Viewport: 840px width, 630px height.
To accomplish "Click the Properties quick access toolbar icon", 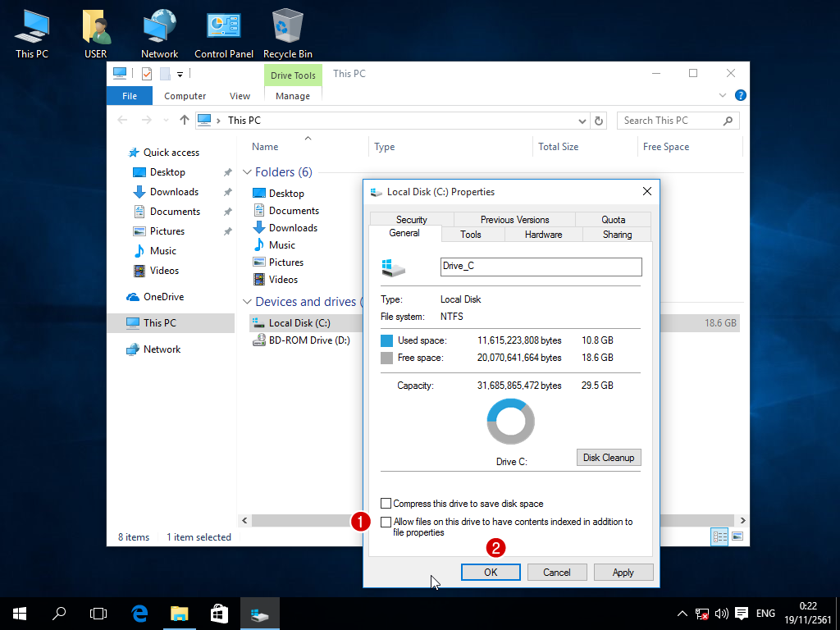I will pos(147,74).
